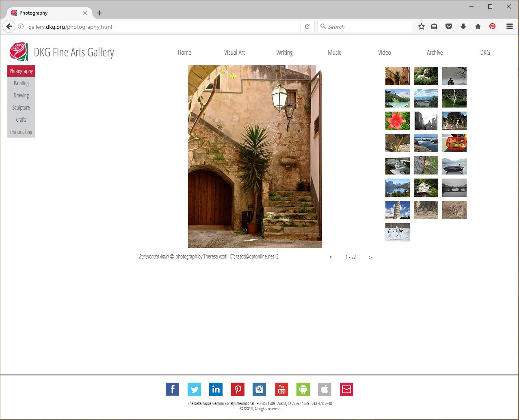The width and height of the screenshot is (519, 420).
Task: Click the DKG red rose logo
Action: tap(19, 52)
